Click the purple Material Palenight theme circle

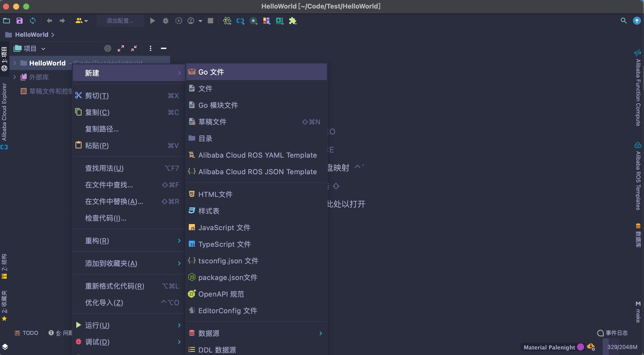581,347
